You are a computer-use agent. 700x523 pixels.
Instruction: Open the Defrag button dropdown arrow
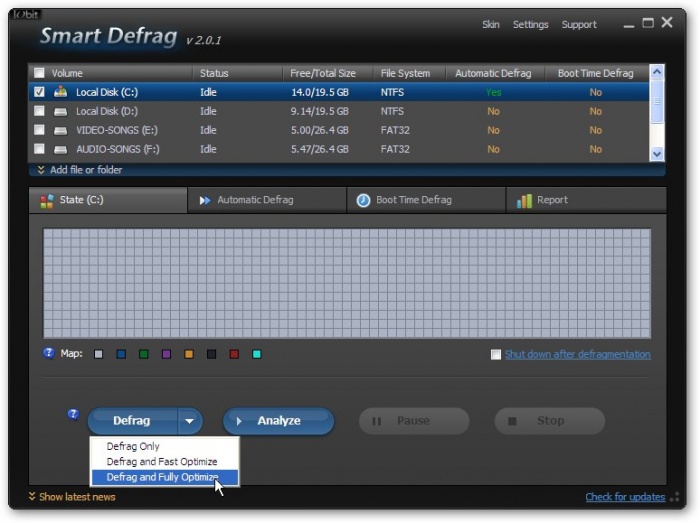pos(190,421)
